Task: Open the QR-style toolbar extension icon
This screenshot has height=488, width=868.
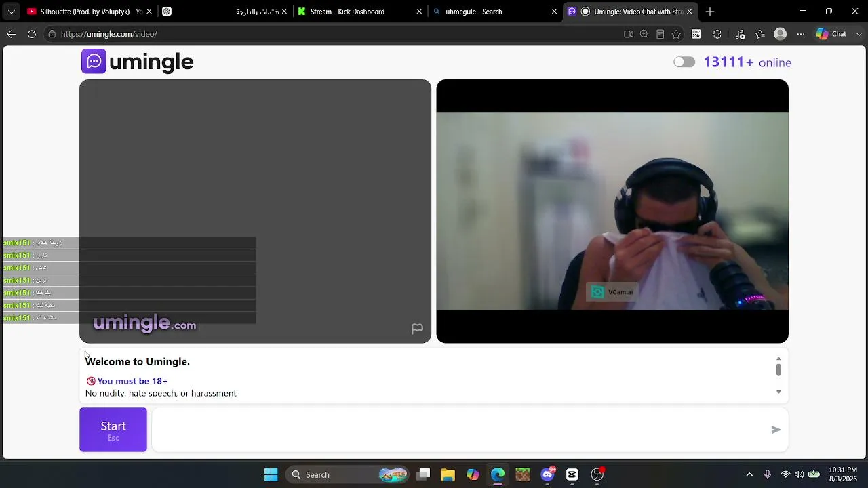Action: coord(696,34)
